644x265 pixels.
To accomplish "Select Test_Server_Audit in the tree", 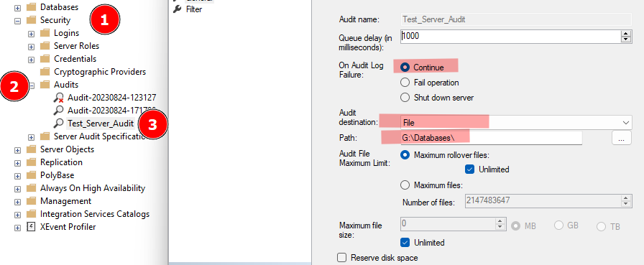I will coord(101,124).
